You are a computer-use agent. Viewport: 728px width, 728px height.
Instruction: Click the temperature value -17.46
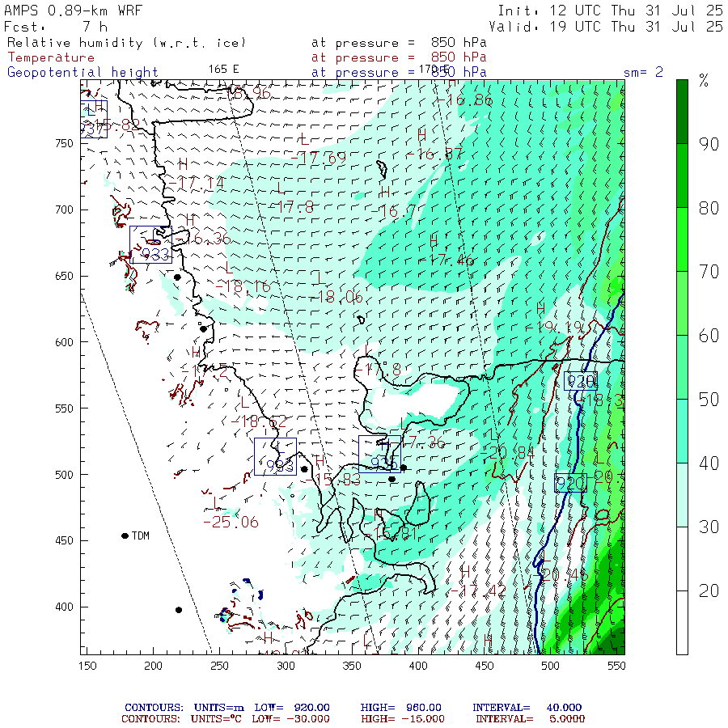(x=447, y=260)
